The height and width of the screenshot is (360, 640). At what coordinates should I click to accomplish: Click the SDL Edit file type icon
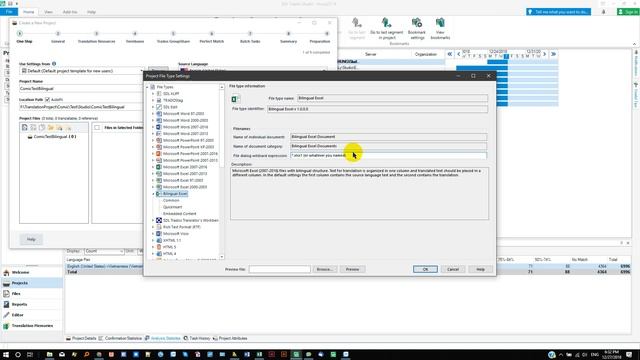[159, 107]
